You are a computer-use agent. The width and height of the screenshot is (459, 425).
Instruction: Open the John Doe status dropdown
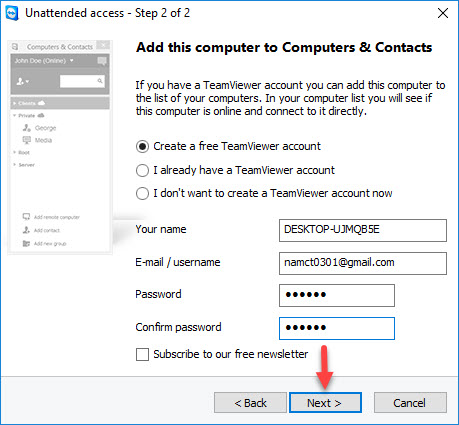click(x=71, y=61)
